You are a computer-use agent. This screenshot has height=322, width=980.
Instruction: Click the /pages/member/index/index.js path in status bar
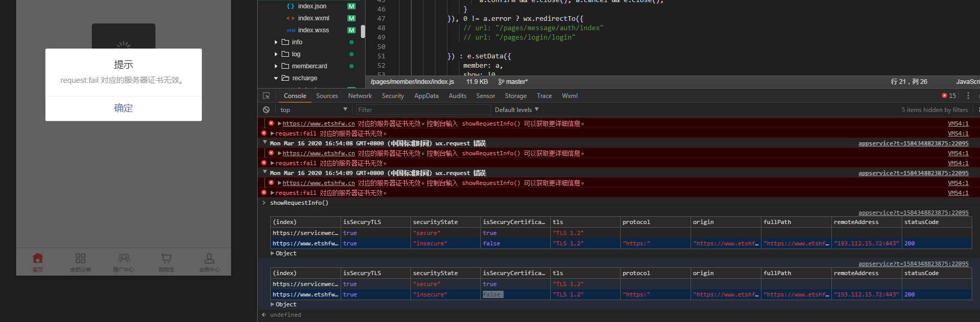(412, 82)
